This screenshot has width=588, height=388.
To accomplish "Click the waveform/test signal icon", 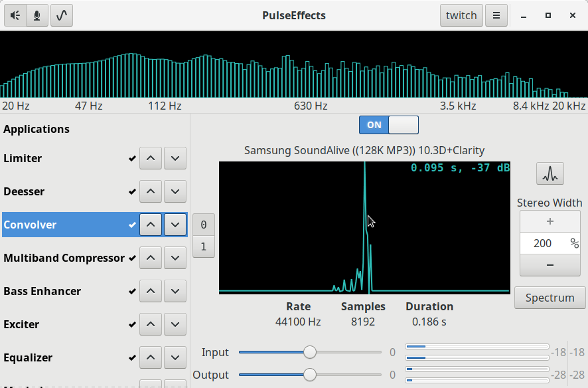I will pos(60,15).
